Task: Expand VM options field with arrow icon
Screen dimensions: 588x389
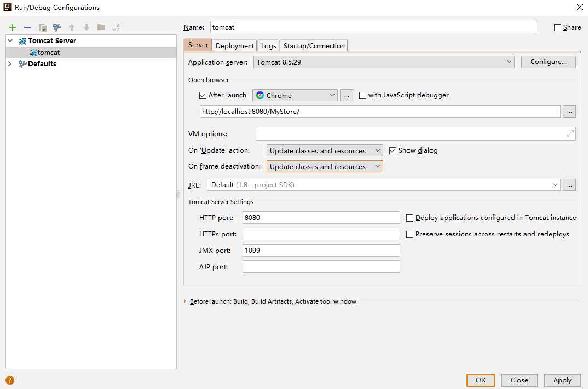Action: [570, 134]
